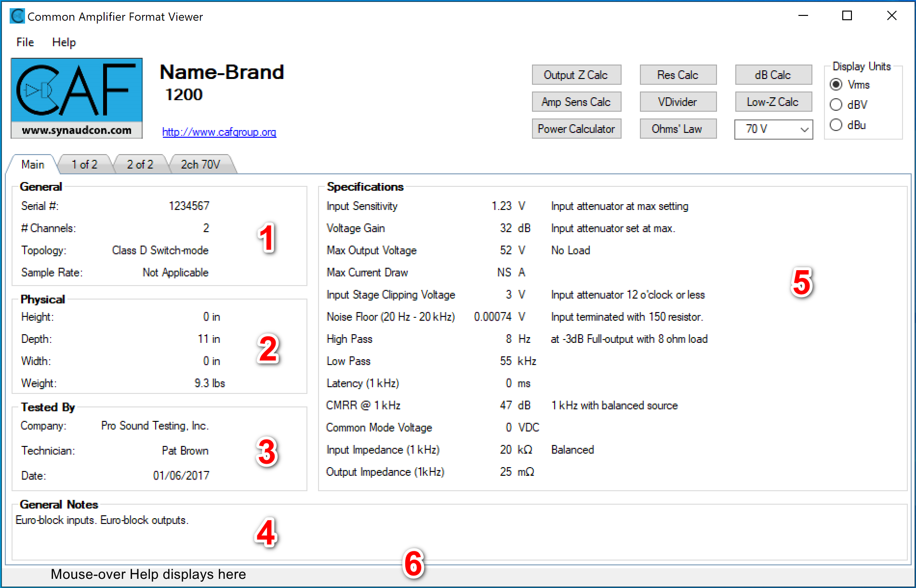916x588 pixels.
Task: Visit the cafgroup.org hyperlink
Action: 219,132
